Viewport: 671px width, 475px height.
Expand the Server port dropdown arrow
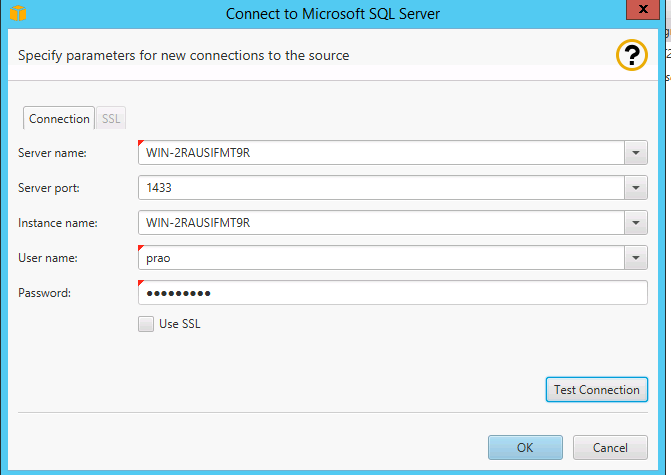(636, 188)
